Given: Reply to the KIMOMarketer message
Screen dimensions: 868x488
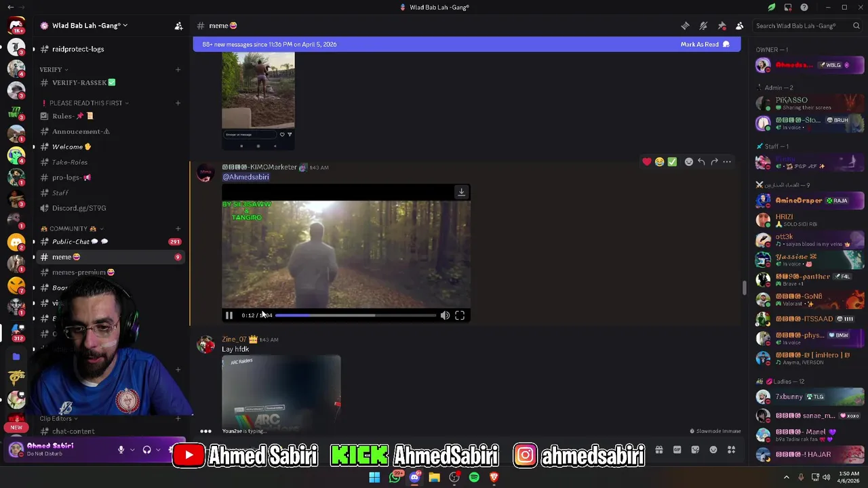Looking at the screenshot, I should 701,162.
